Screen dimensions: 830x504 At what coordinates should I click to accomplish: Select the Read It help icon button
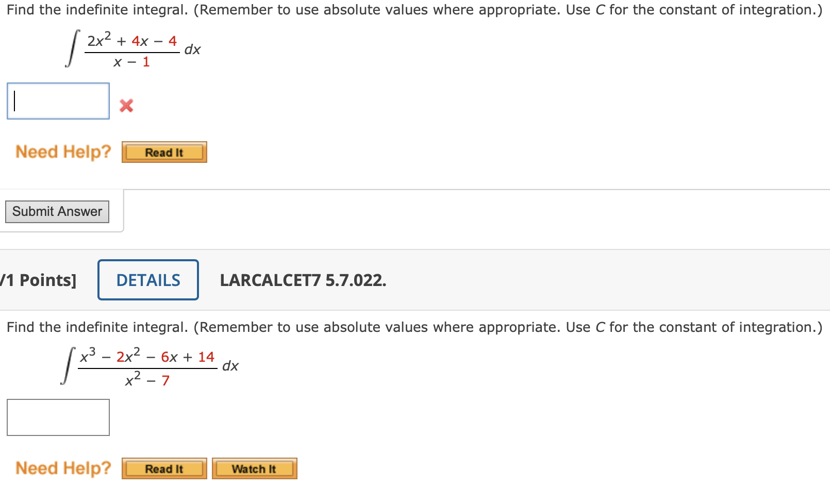[x=164, y=152]
